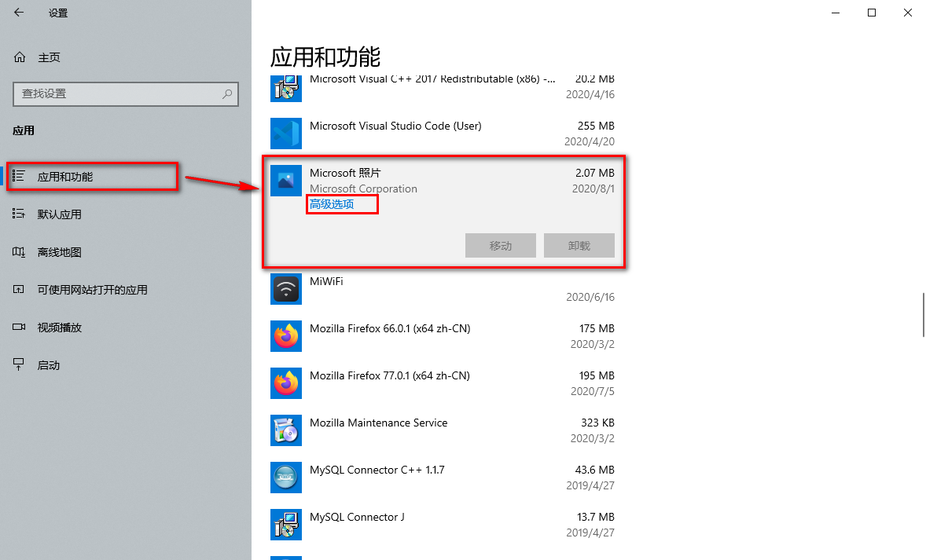Open 可使用网站打开的应用 page

tap(92, 290)
